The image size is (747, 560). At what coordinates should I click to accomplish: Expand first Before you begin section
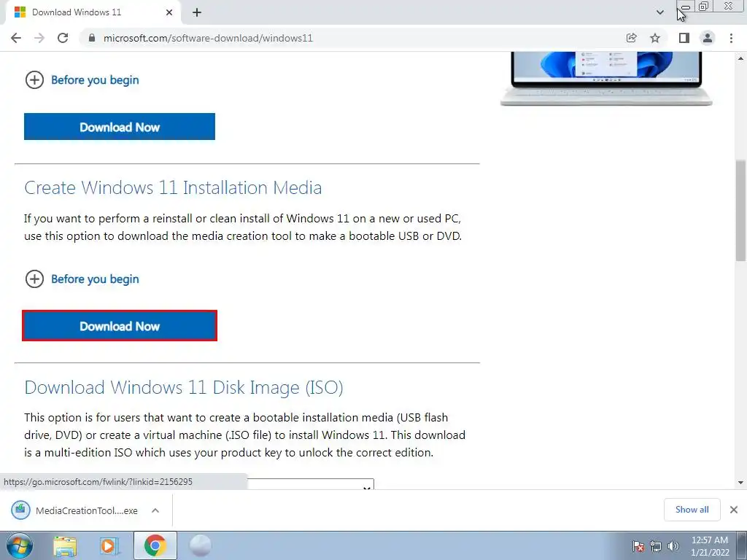[82, 80]
